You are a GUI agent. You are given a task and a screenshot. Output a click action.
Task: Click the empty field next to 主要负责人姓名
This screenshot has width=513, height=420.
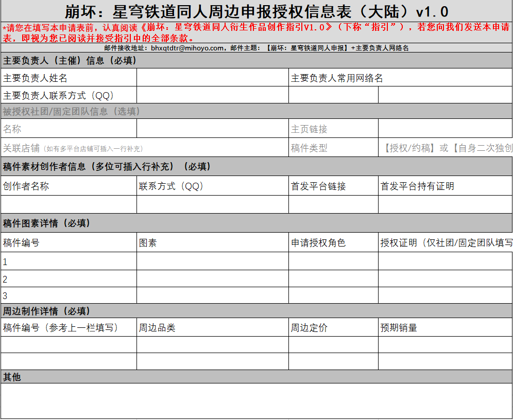pyautogui.click(x=213, y=78)
